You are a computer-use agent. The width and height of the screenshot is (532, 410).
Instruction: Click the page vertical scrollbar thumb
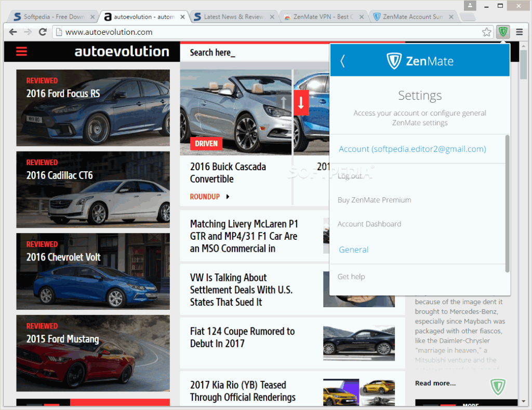[x=524, y=64]
